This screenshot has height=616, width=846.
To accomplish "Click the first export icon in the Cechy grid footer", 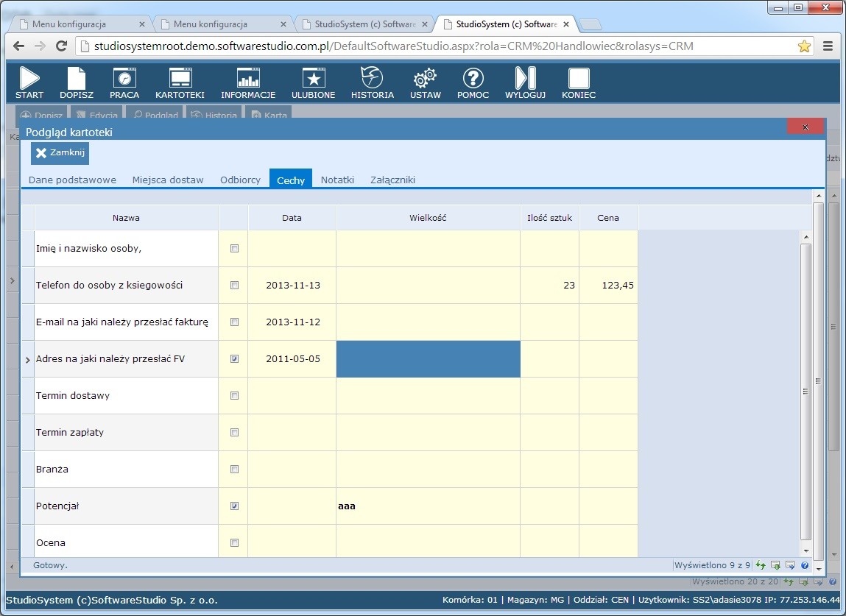I will (x=775, y=564).
